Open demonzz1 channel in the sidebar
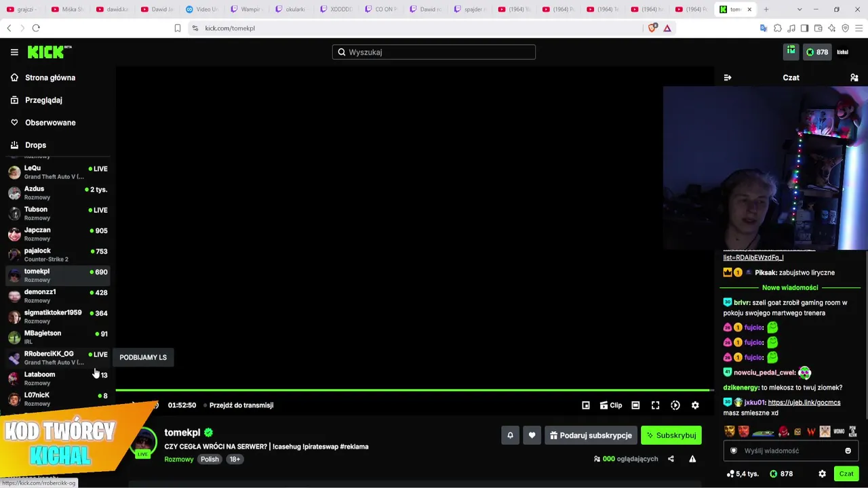The width and height of the screenshot is (868, 488). pos(58,296)
